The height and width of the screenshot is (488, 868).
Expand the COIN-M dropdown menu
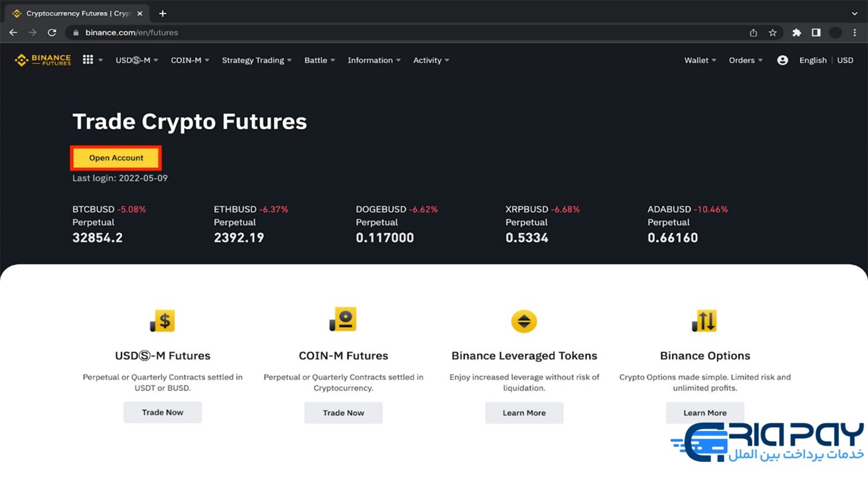click(190, 60)
